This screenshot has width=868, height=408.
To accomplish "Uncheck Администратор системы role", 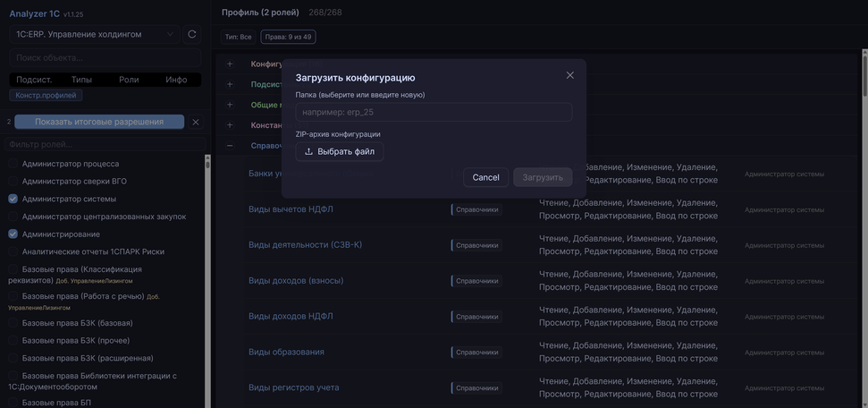I will [13, 199].
